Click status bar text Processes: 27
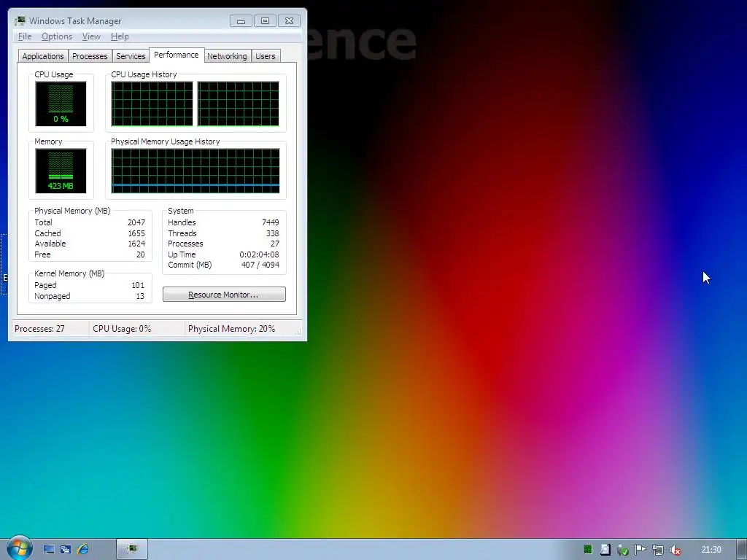 click(x=39, y=329)
